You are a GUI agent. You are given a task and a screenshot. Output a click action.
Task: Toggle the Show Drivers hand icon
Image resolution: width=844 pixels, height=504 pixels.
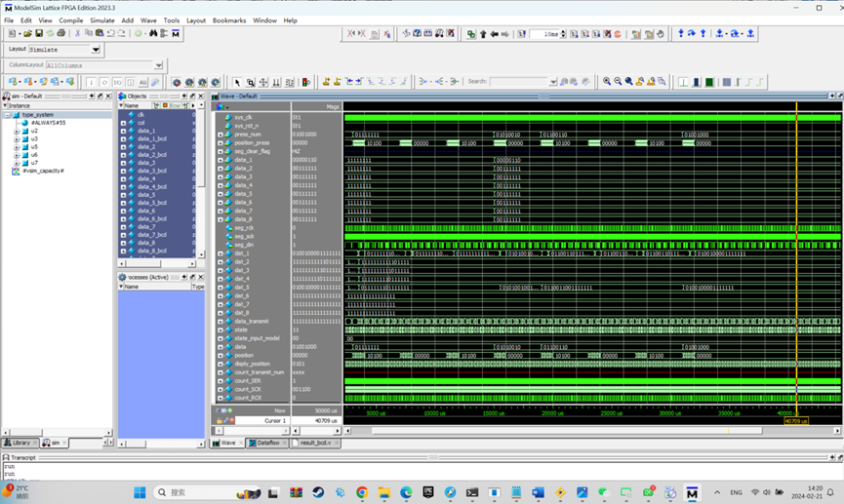[661, 34]
